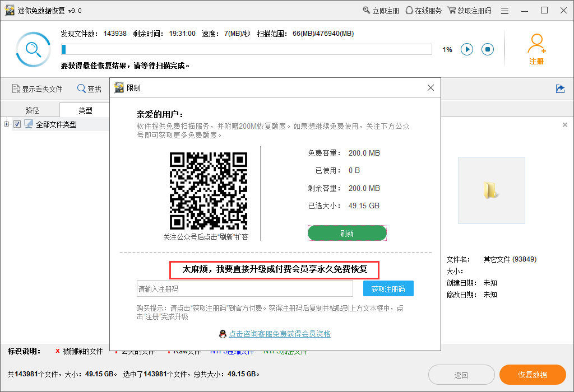This screenshot has width=574, height=392.
Task: Click the 创建日期 未知 value
Action: pyautogui.click(x=490, y=283)
